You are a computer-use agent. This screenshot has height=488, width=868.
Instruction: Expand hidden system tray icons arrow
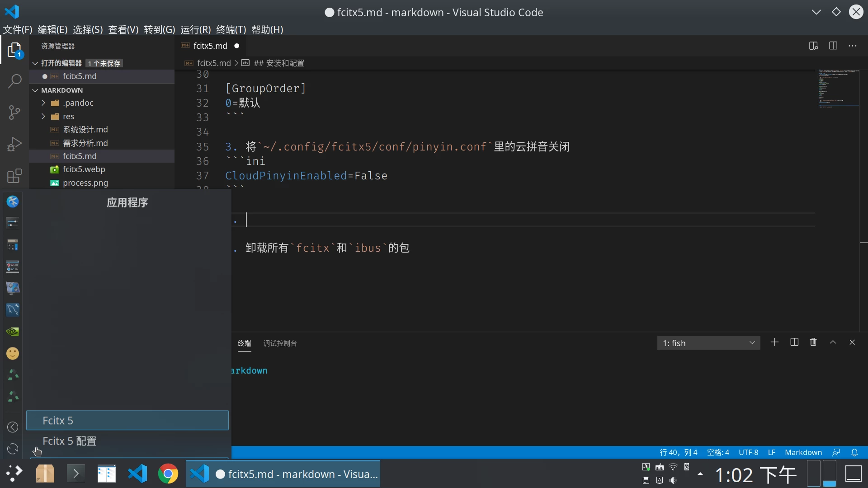click(700, 474)
